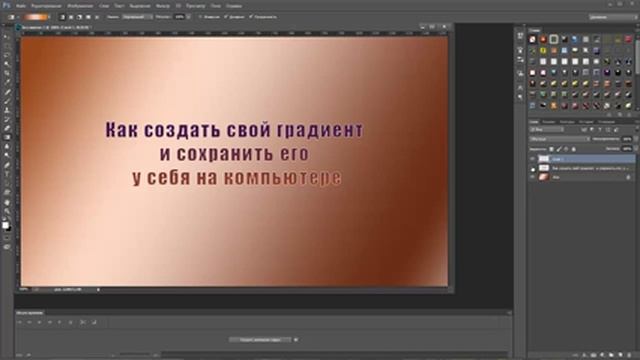
Task: Select the Crop tool
Action: click(7, 73)
